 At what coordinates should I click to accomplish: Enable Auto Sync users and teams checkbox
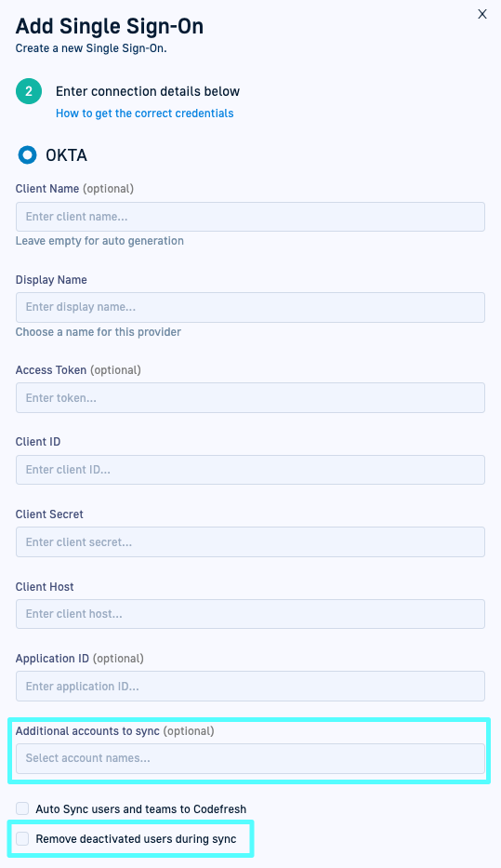click(22, 808)
